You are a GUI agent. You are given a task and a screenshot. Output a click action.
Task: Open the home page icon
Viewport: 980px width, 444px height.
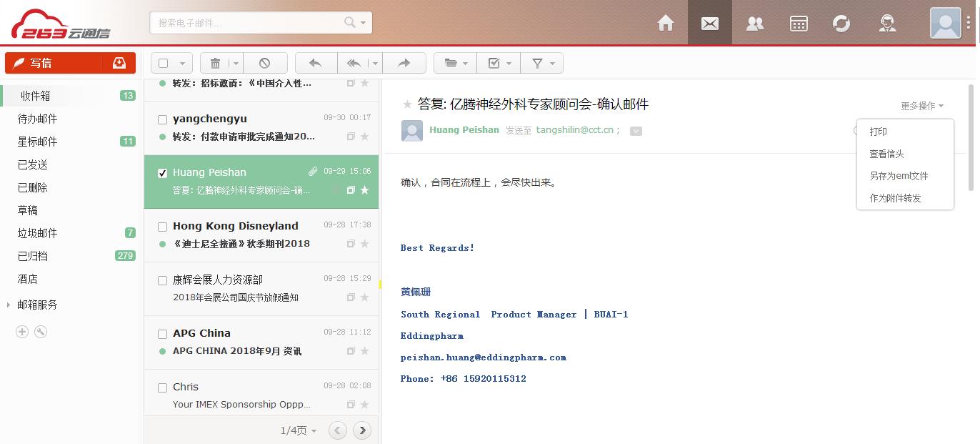(666, 24)
